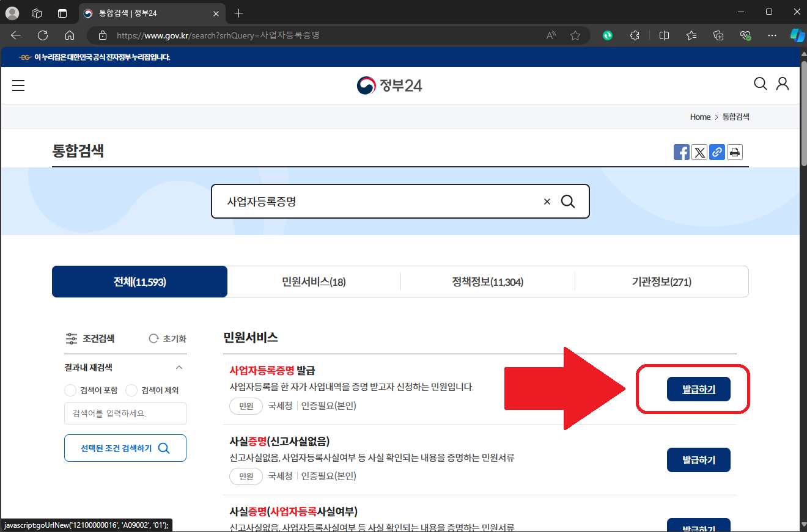Switch to 기관정보(271) tab
This screenshot has height=532, width=807.
coord(661,282)
